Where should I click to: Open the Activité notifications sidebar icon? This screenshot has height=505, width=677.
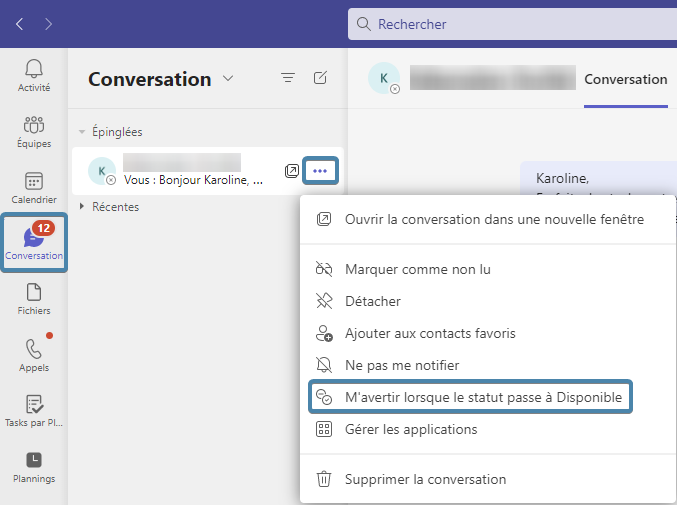[34, 75]
